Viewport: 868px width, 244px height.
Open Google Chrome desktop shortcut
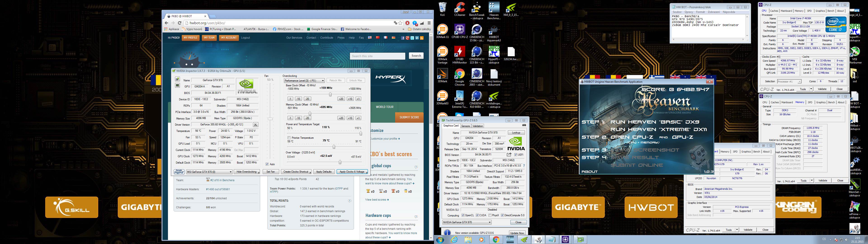pyautogui.click(x=460, y=78)
